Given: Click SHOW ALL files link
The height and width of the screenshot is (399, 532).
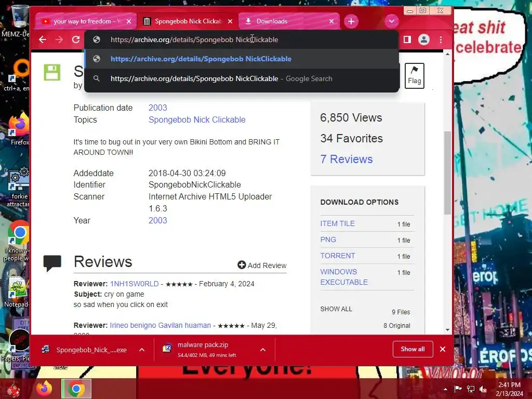Looking at the screenshot, I should 336,309.
